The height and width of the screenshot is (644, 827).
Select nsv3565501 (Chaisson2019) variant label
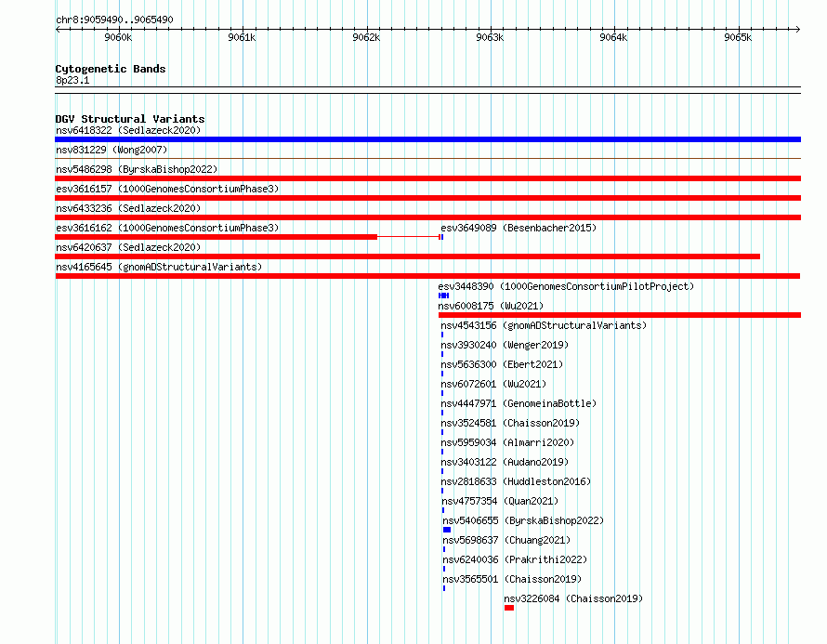click(x=512, y=579)
